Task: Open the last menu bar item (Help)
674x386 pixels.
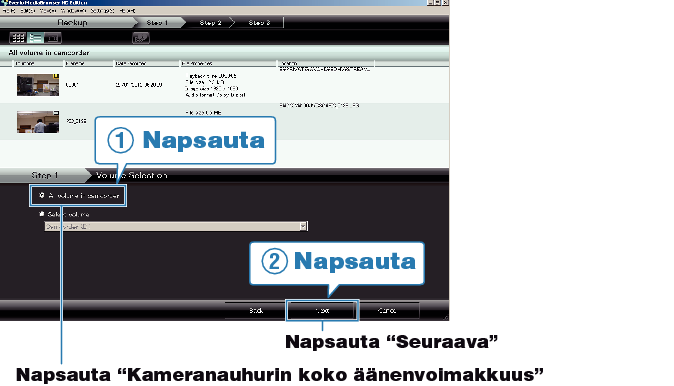Action: 127,11
